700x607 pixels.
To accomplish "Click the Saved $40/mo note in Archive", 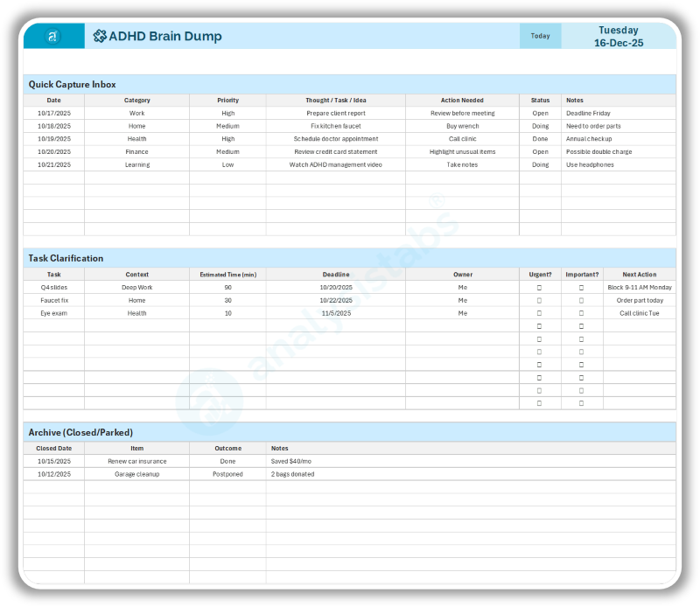I will pos(293,461).
